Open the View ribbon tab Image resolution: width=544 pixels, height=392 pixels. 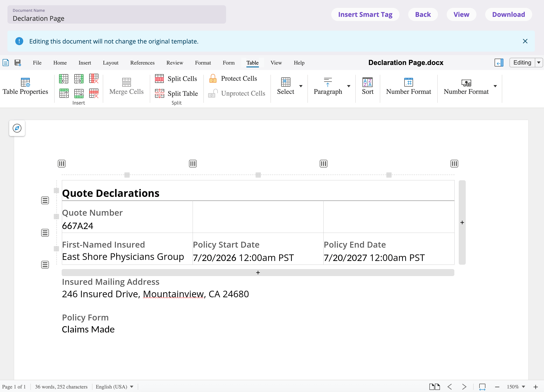(x=276, y=63)
